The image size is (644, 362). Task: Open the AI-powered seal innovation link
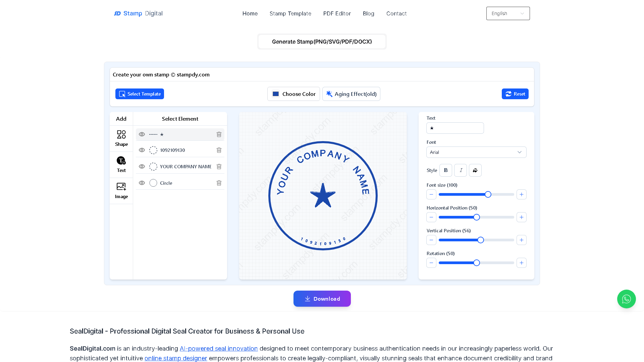coord(218,348)
